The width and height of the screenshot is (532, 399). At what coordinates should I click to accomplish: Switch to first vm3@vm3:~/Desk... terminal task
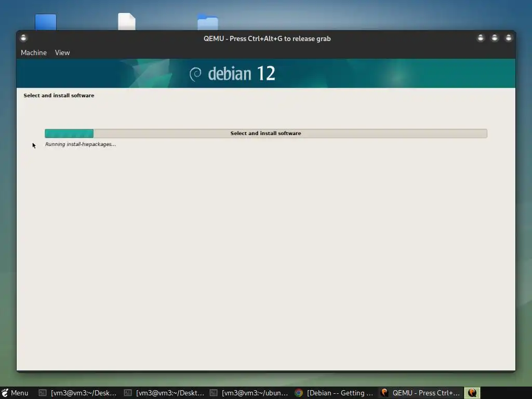click(x=77, y=393)
